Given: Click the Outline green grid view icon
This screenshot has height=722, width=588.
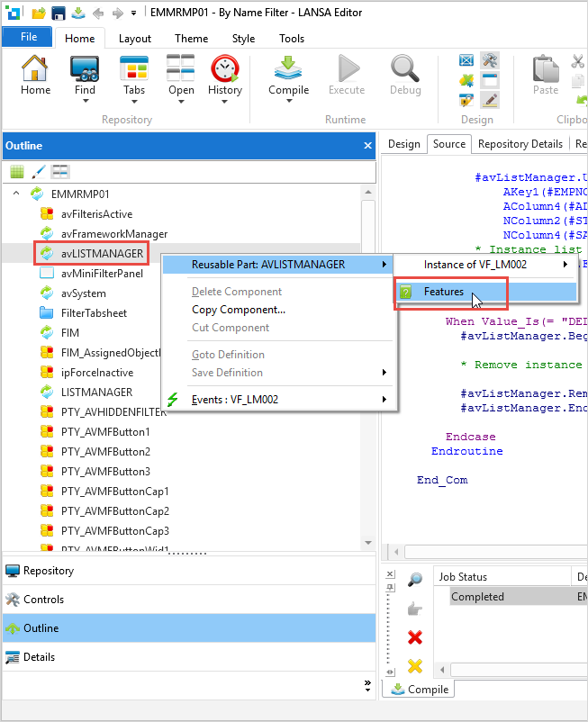Looking at the screenshot, I should [x=17, y=172].
